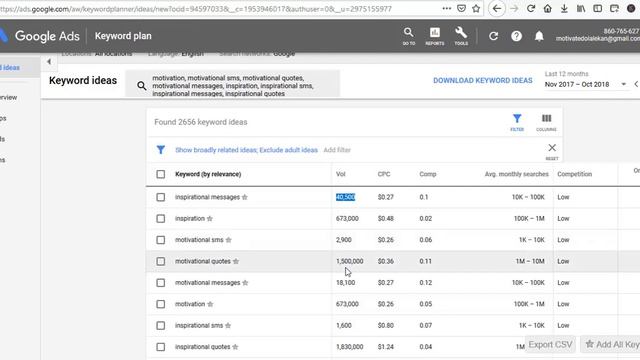Click the $1.24 CPC value
The image size is (640, 360).
point(385,347)
